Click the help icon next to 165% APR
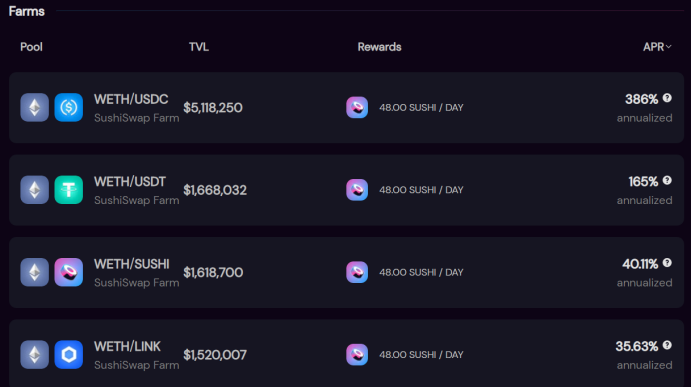The width and height of the screenshot is (692, 387). 667,180
